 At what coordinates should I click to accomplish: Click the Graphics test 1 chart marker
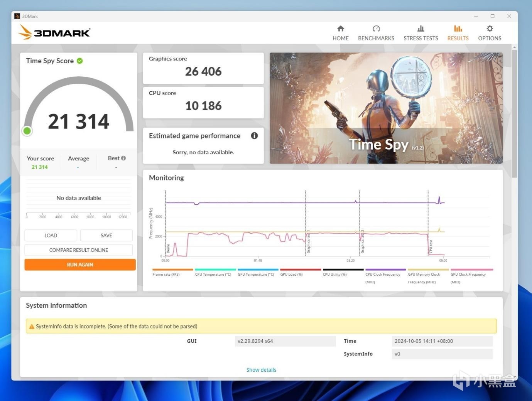(308, 242)
